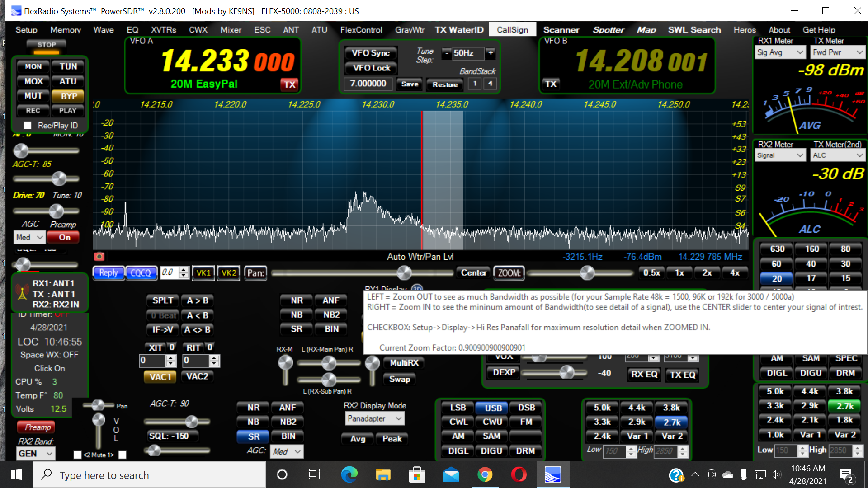Screen dimensions: 868x488
Task: Click the TX indicator on VFO B
Action: point(551,84)
